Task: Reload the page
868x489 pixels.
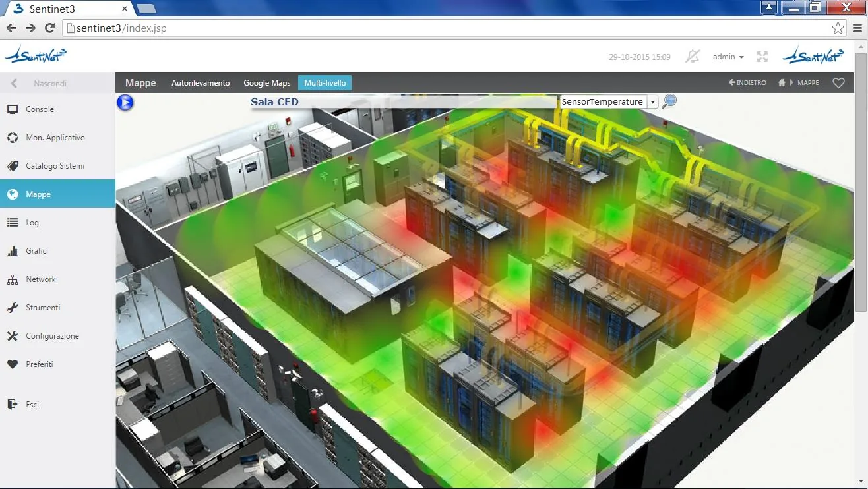Action: coord(49,28)
